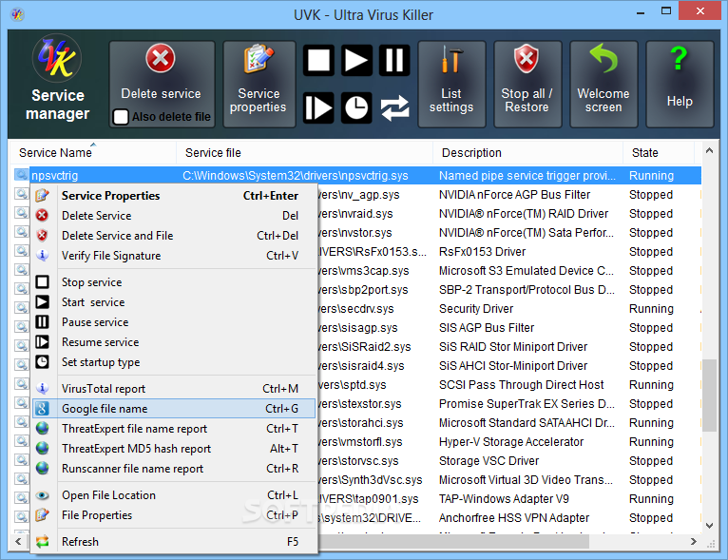Image resolution: width=728 pixels, height=560 pixels.
Task: Choose Start service in the context menu
Action: tap(175, 301)
